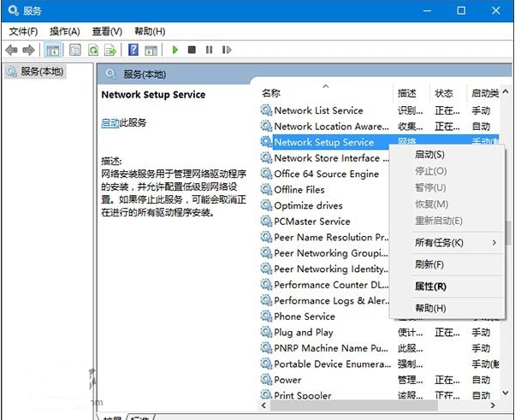Click the Restart Service toolbar icon
The height and width of the screenshot is (420, 515).
tap(225, 50)
